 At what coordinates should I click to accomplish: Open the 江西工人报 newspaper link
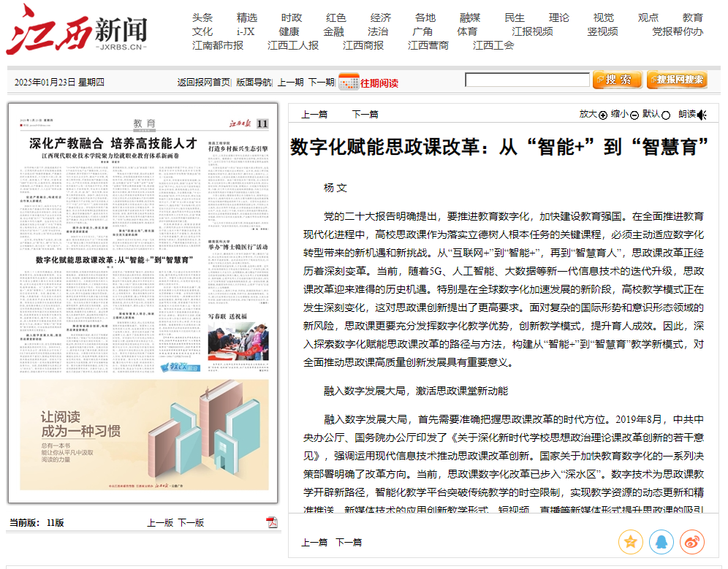293,45
